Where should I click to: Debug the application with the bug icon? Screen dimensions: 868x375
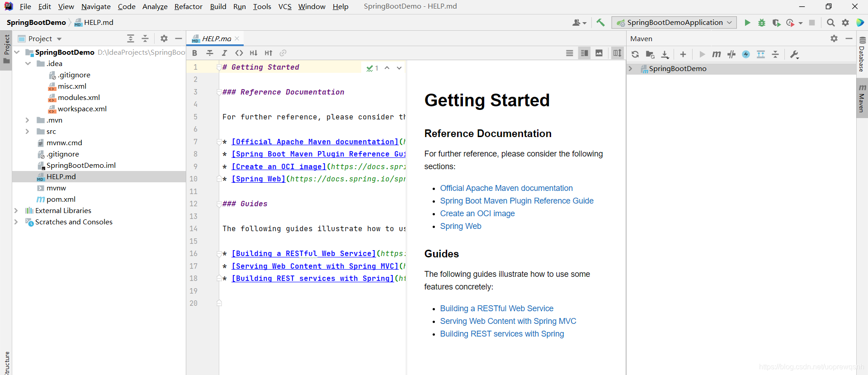(x=762, y=23)
